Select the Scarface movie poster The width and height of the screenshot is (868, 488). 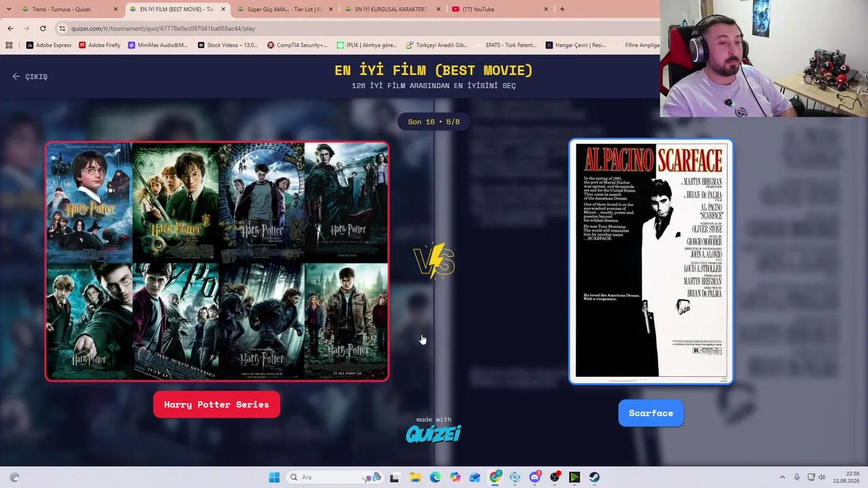(651, 262)
